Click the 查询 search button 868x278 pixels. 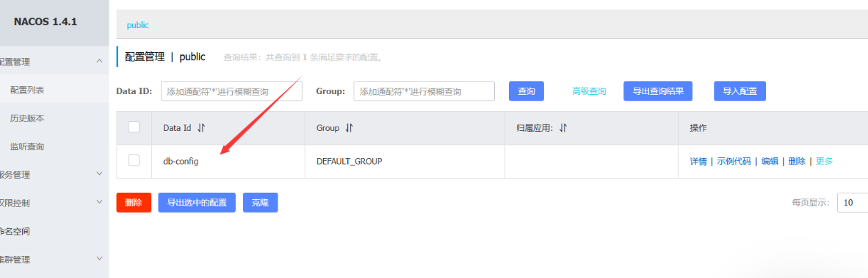pyautogui.click(x=527, y=91)
